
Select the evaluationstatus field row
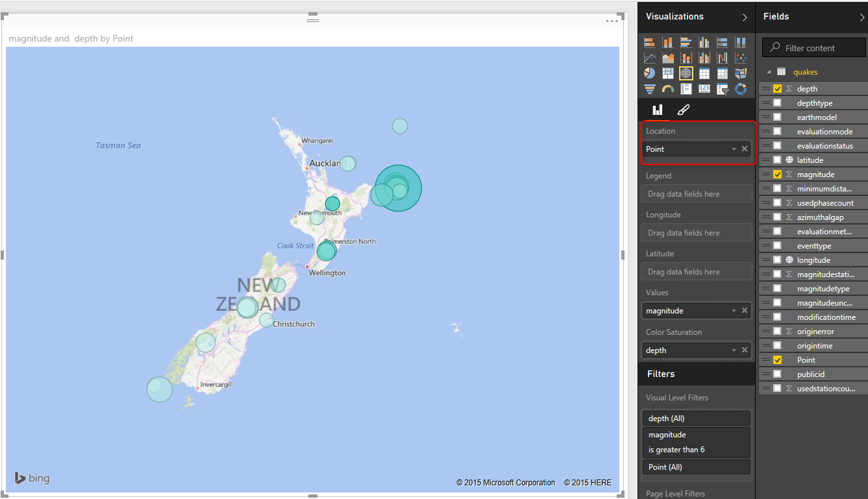[x=813, y=146]
